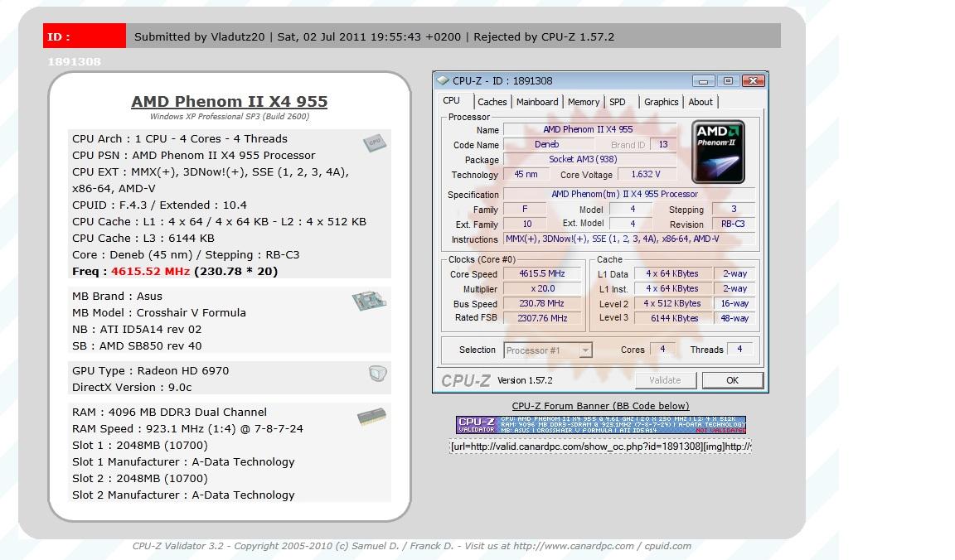
Task: Click the Core Speed value 4615.5 MHz
Action: pos(542,274)
